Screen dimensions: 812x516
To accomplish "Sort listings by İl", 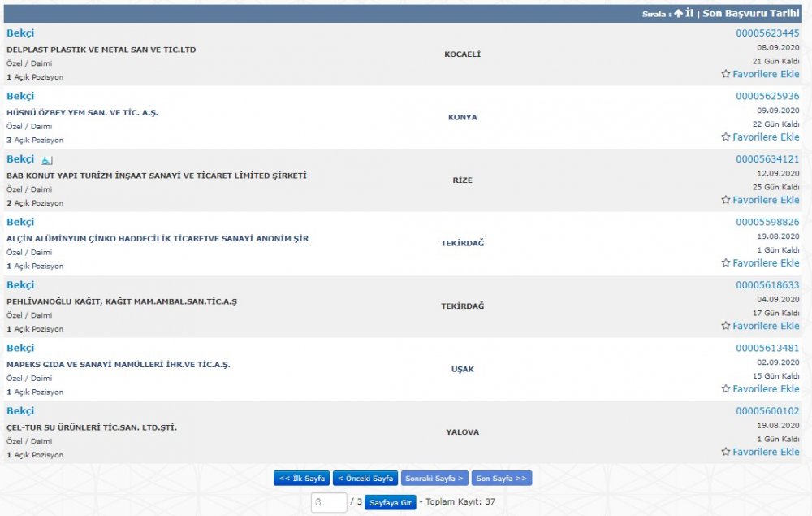I will click(689, 14).
